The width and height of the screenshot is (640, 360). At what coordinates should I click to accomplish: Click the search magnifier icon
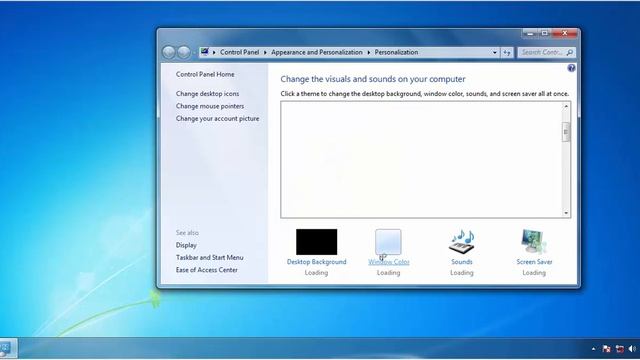coord(570,52)
